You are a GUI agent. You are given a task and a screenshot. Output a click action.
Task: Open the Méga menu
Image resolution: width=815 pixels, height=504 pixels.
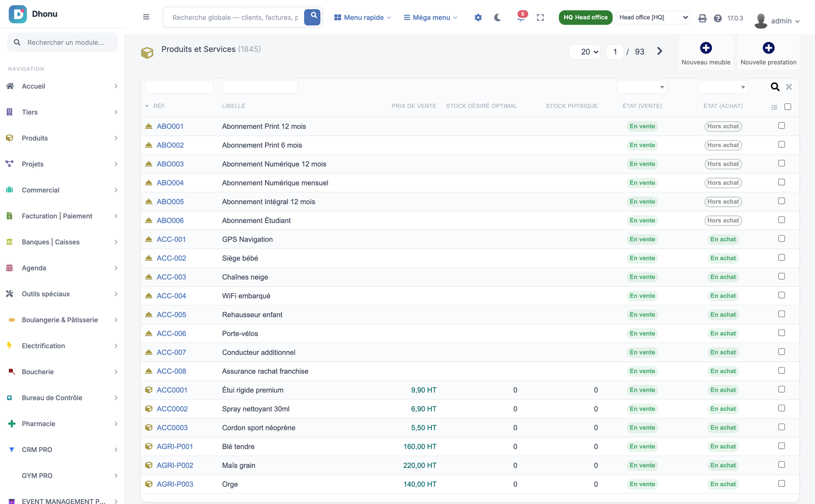431,17
